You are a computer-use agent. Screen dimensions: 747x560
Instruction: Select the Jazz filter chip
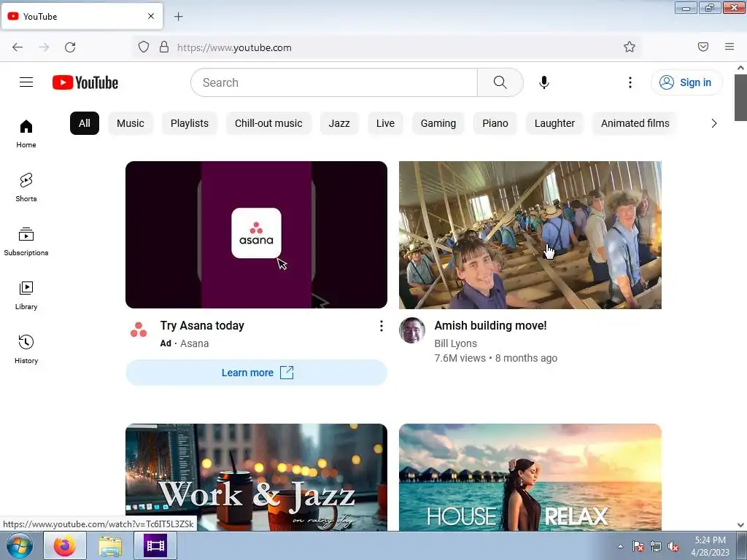339,123
